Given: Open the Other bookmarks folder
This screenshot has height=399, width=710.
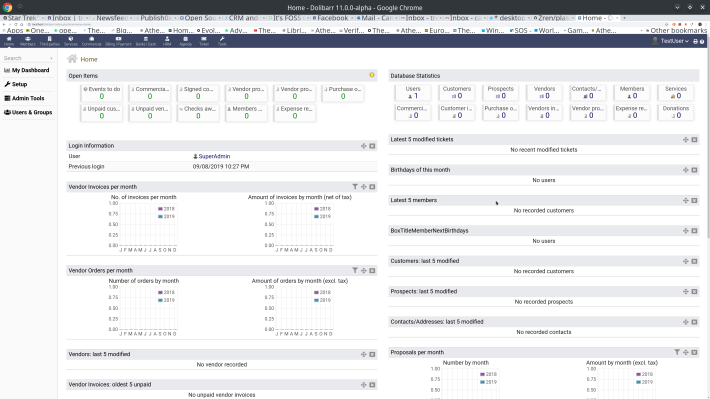Looking at the screenshot, I should click(676, 30).
